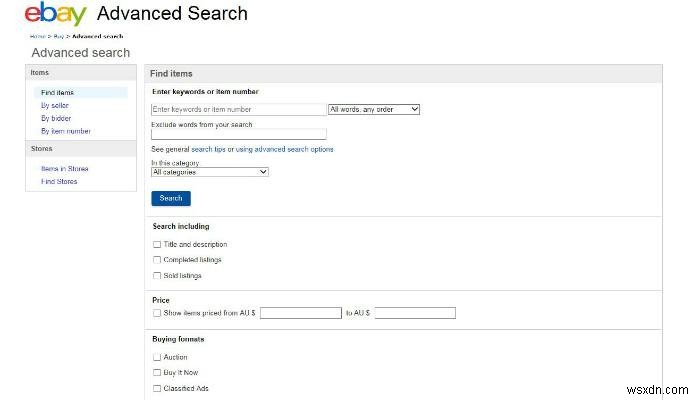Go to By bidder search
This screenshot has height=400, width=700.
tap(55, 118)
